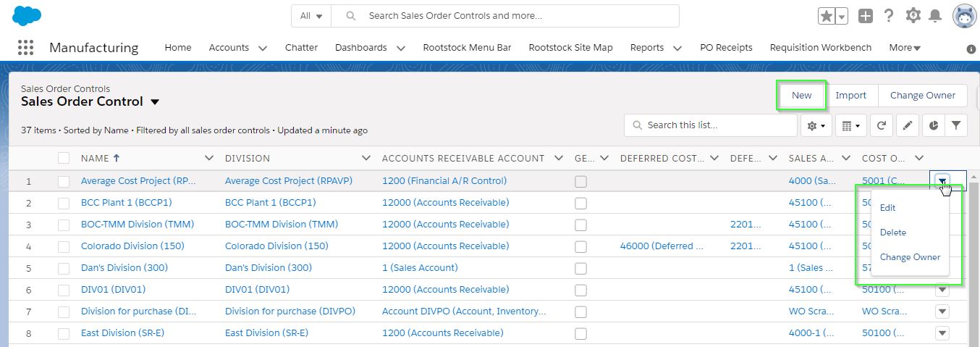The height and width of the screenshot is (347, 980).
Task: Open the NAME column menu chevron
Action: tap(209, 158)
